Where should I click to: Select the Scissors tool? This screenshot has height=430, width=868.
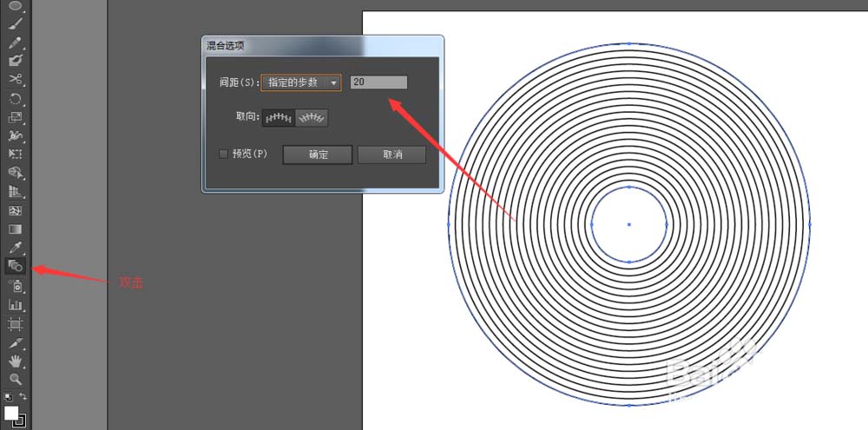click(x=16, y=79)
